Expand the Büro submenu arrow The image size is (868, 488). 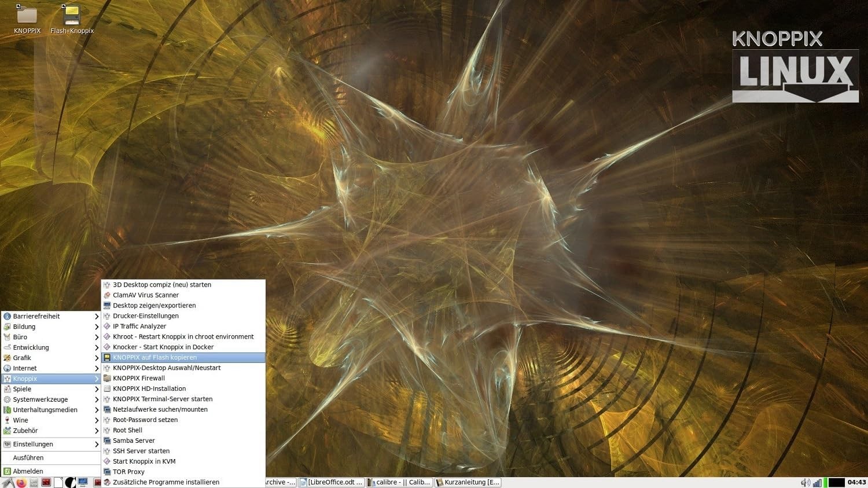tap(97, 337)
